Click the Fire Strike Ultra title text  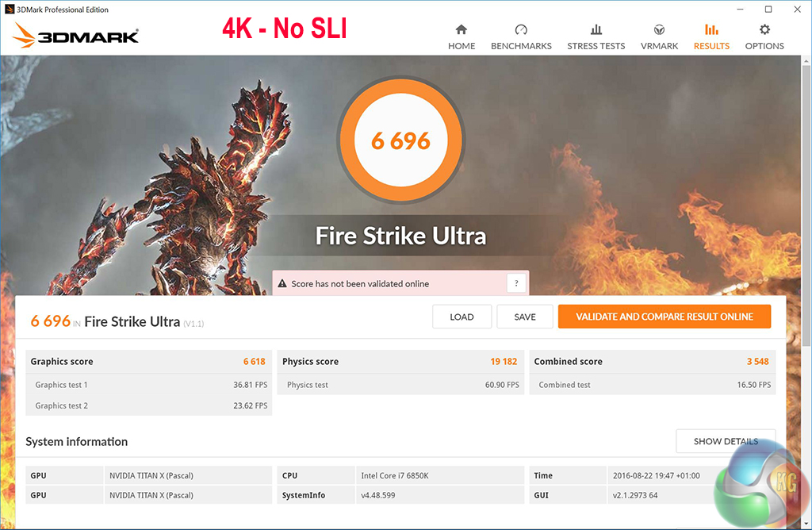pos(400,236)
